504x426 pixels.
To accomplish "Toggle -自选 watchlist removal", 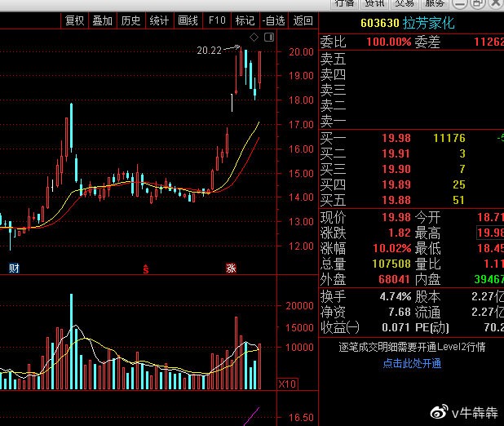I will (273, 20).
